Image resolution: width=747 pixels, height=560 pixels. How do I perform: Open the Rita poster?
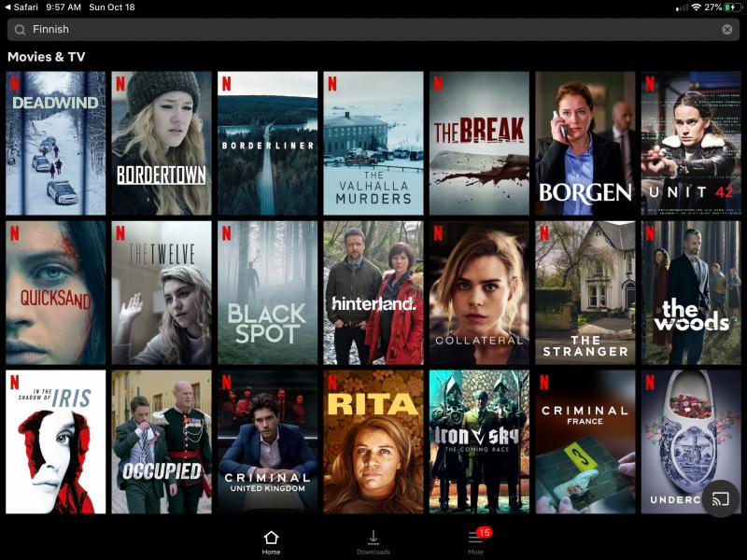coord(373,441)
